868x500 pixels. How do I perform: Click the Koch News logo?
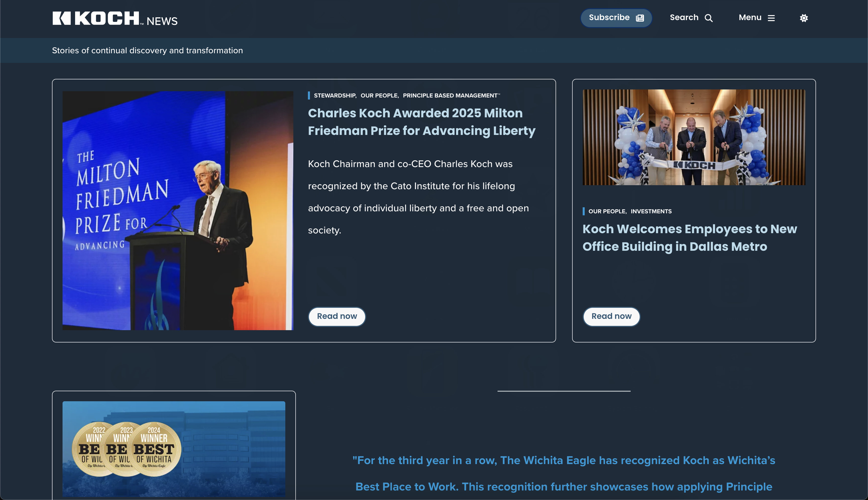pyautogui.click(x=115, y=19)
